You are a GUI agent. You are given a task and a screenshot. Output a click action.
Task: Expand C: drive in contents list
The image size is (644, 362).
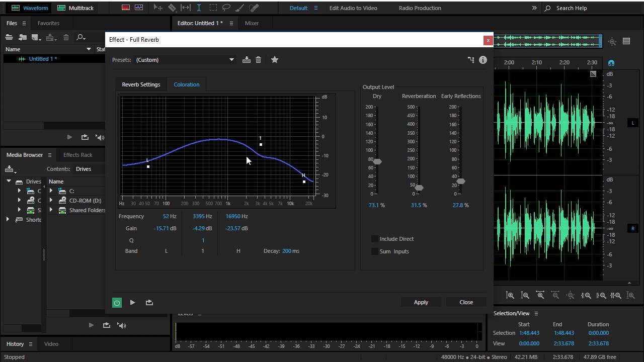click(x=51, y=191)
